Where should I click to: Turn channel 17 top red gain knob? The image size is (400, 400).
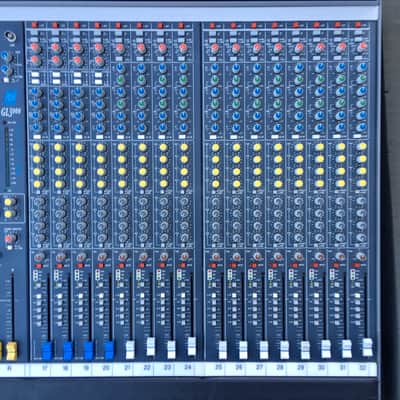coord(36,48)
